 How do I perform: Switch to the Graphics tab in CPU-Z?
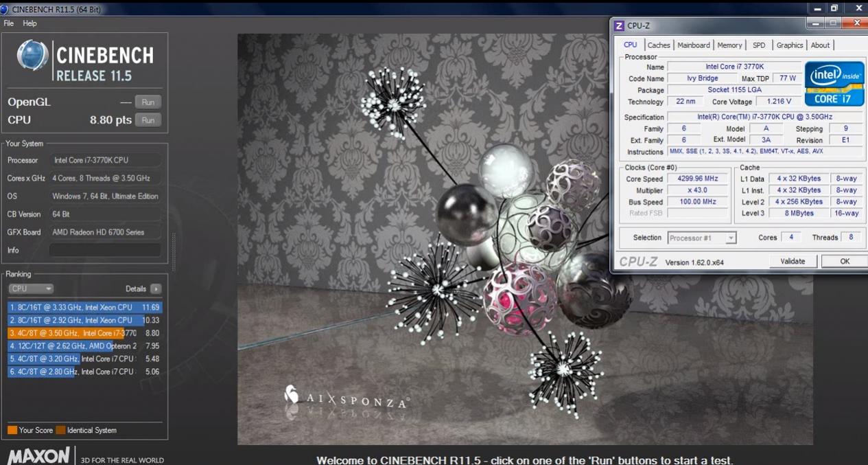790,45
